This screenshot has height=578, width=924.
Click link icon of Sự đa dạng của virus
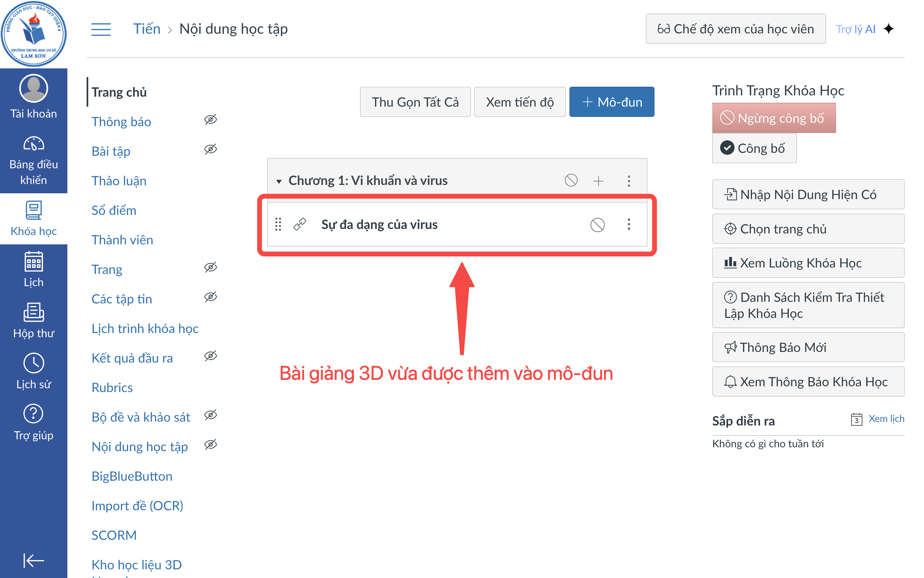click(300, 224)
